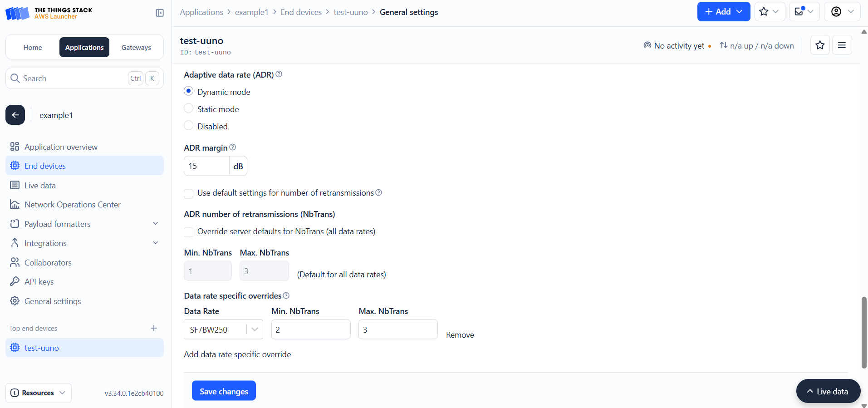Enable default settings for retransmissions checkbox
The image size is (868, 408).
coord(189,193)
